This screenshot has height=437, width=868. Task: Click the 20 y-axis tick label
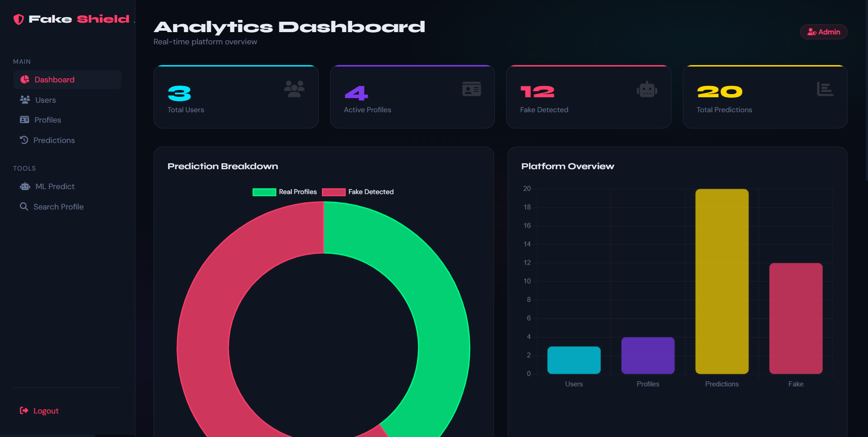[x=527, y=189]
